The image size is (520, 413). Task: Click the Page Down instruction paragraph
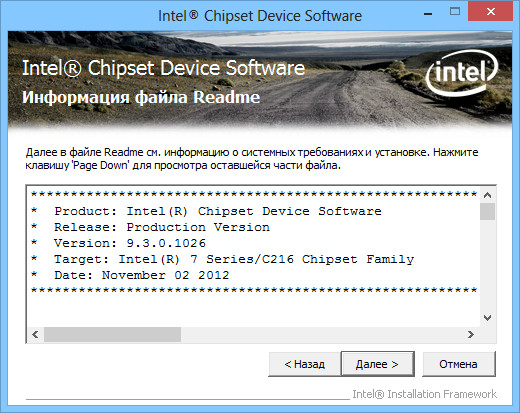coord(252,159)
